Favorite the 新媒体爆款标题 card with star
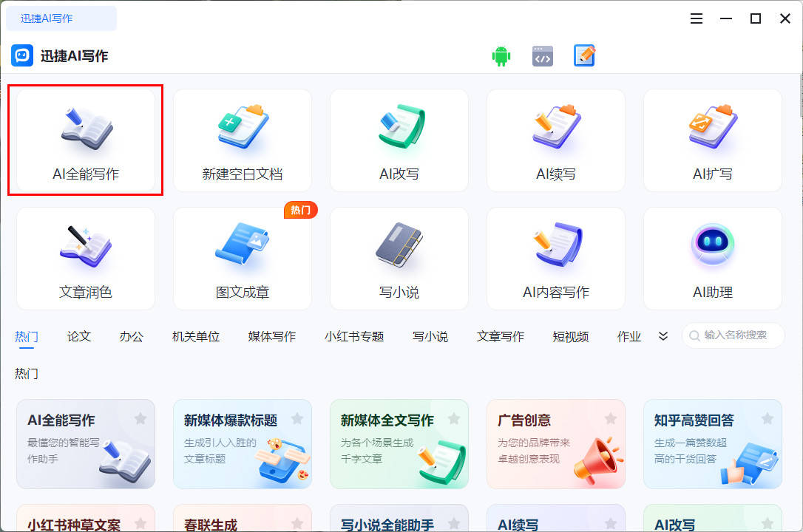 (x=297, y=419)
